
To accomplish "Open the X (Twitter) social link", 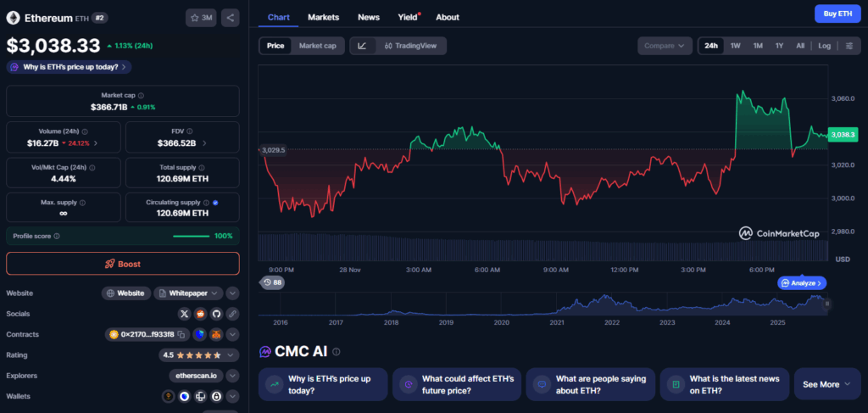I will (x=184, y=314).
